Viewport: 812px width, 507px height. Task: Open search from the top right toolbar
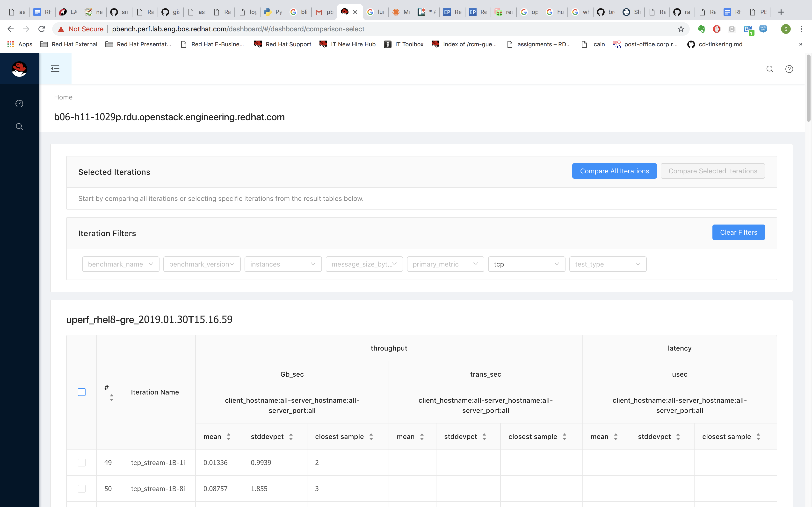pos(770,69)
